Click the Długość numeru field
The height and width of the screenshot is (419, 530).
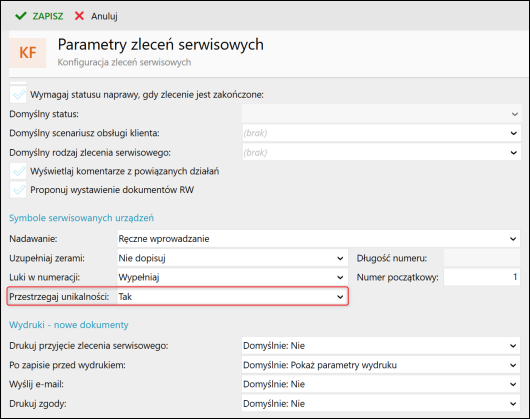[x=482, y=258]
